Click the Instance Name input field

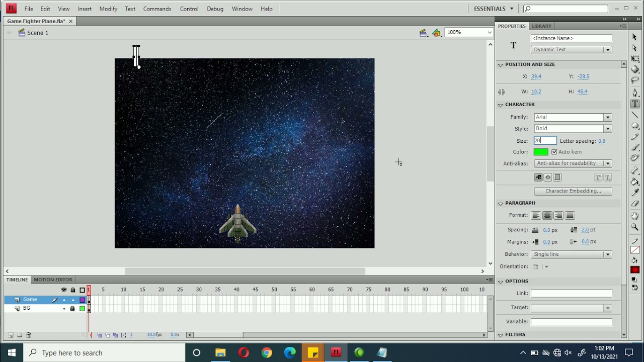tap(571, 38)
